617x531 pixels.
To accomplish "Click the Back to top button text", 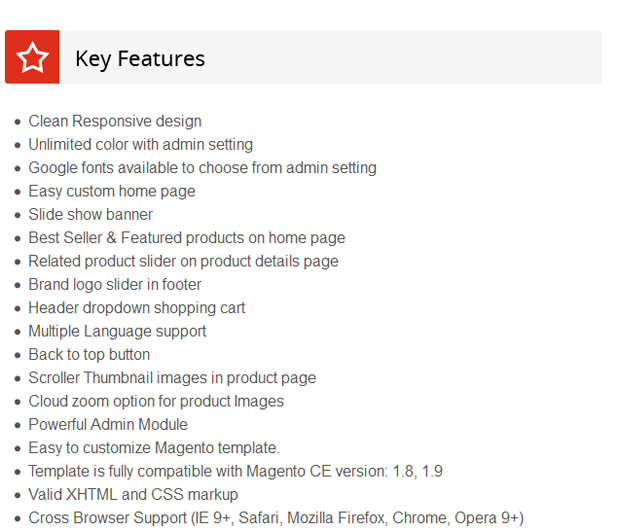I will (89, 354).
